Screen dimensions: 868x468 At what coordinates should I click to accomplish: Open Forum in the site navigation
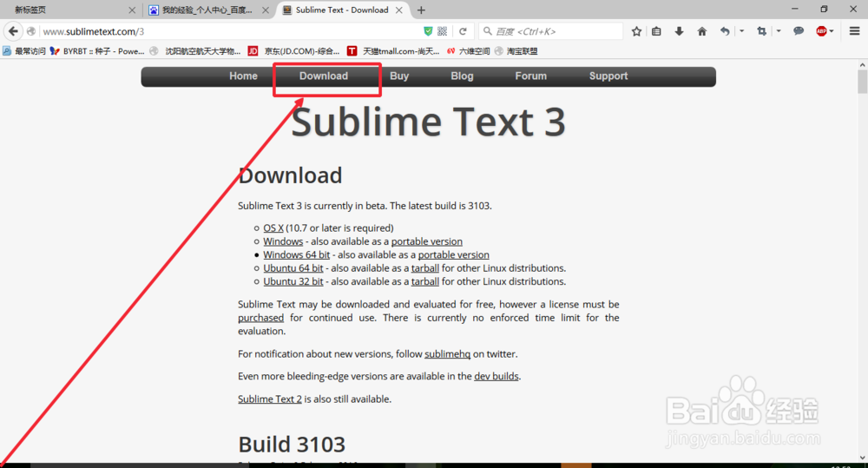(x=531, y=76)
